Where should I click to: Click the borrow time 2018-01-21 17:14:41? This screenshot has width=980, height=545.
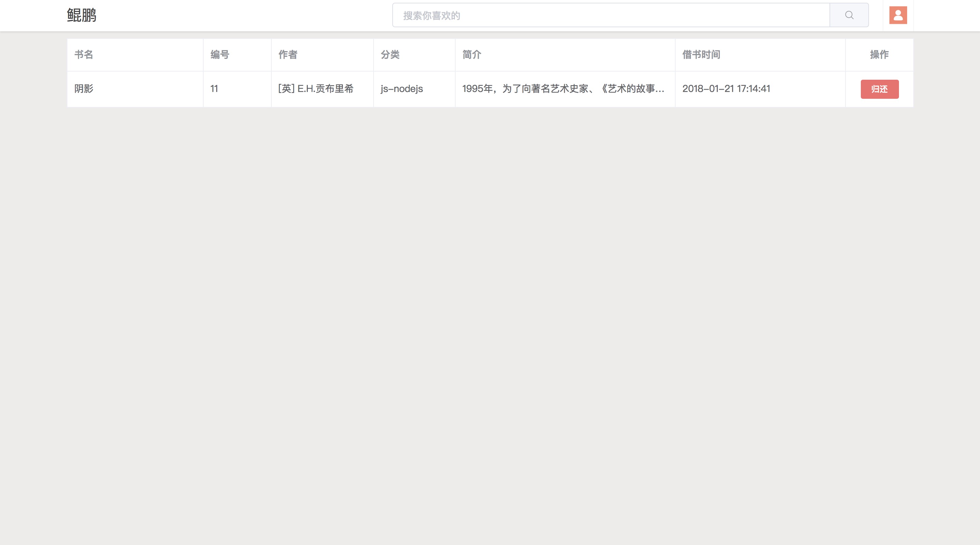point(726,89)
